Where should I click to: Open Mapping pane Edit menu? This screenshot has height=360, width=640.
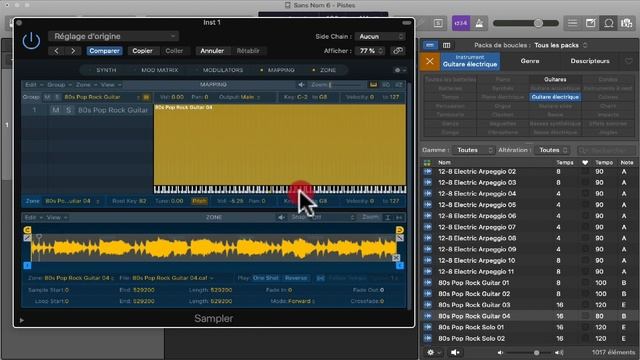click(x=33, y=84)
